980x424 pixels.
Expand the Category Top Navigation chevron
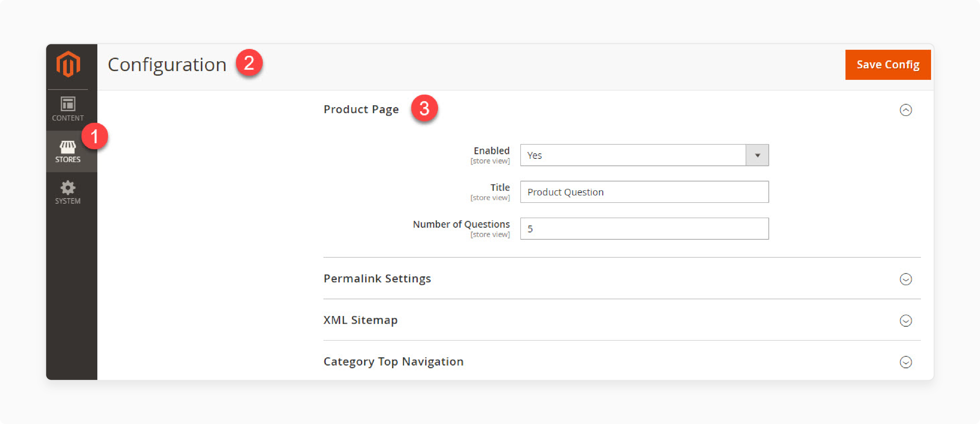905,362
